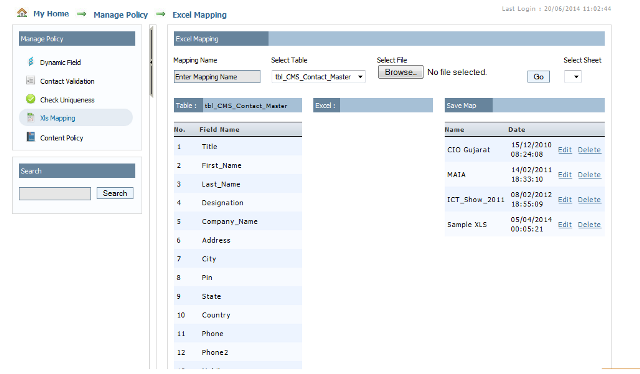This screenshot has width=640, height=374.
Task: Click the home icon beside My Home
Action: click(22, 13)
